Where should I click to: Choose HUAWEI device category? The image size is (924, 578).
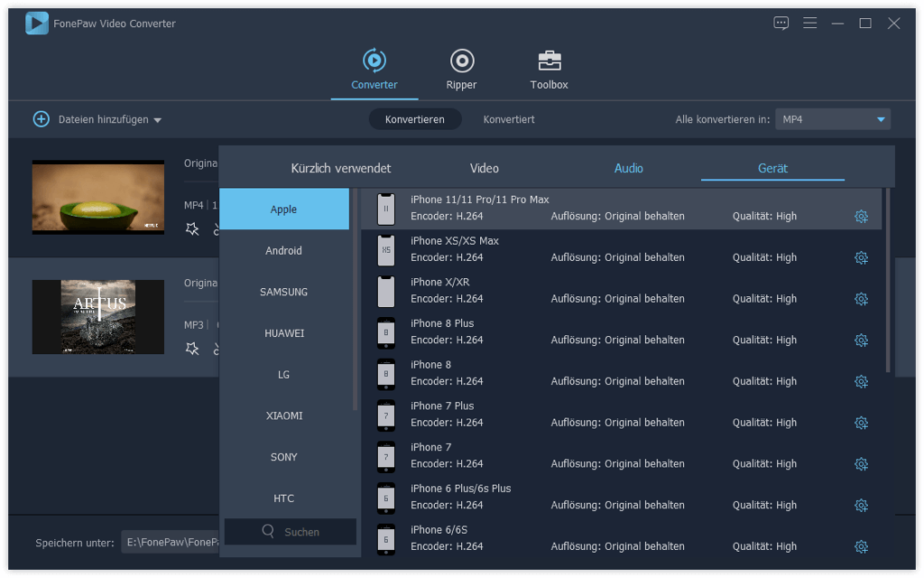coord(284,332)
